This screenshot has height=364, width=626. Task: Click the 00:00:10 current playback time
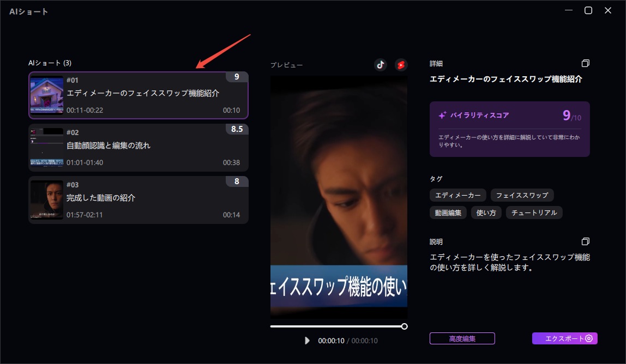click(x=331, y=341)
